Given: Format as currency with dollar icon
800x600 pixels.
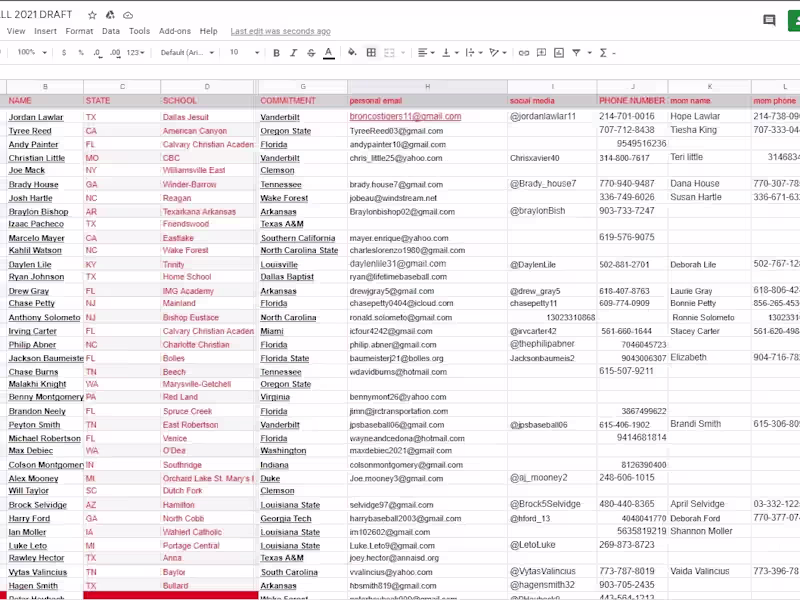Looking at the screenshot, I should [64, 53].
